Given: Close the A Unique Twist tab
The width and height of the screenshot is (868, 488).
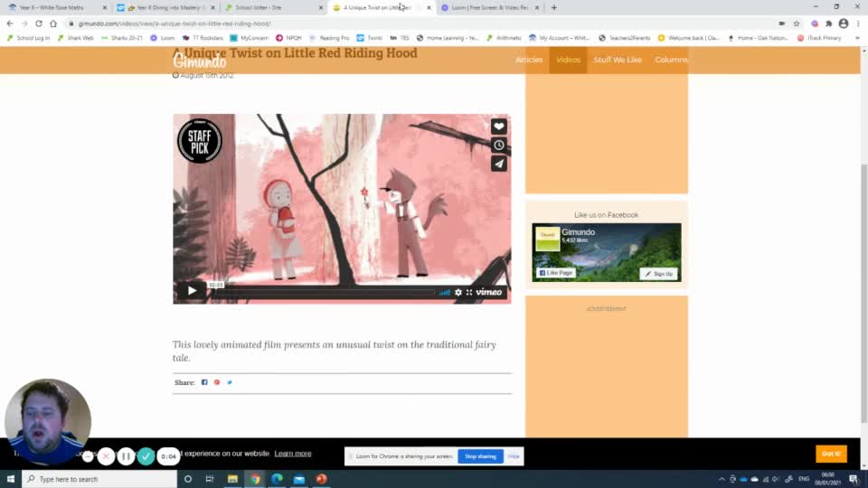Looking at the screenshot, I should click(429, 8).
